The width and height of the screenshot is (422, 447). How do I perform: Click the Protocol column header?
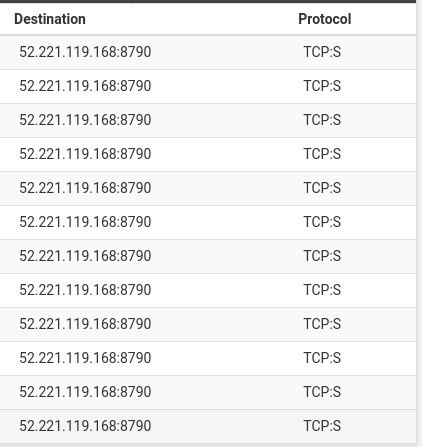pyautogui.click(x=325, y=19)
